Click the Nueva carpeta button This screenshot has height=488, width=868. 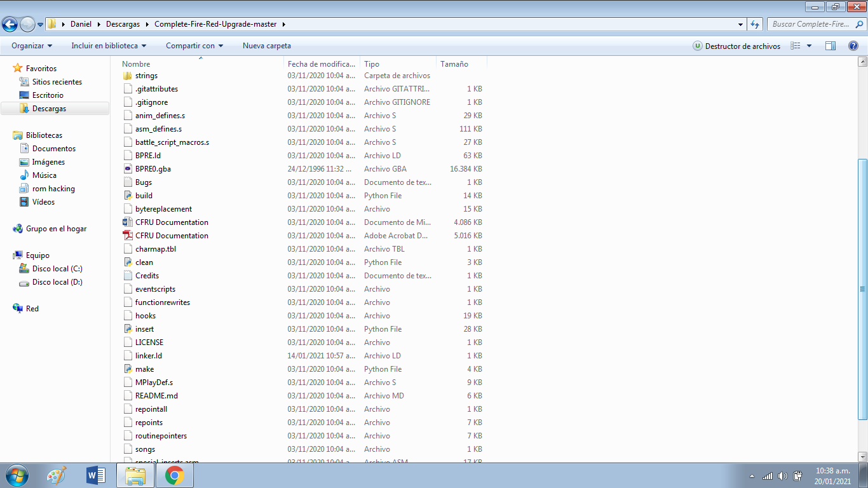[267, 46]
